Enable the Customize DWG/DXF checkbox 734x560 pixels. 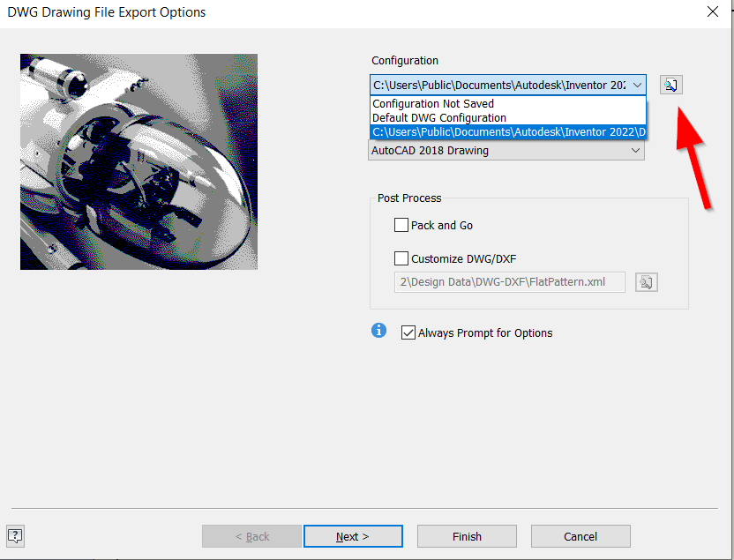pos(401,258)
